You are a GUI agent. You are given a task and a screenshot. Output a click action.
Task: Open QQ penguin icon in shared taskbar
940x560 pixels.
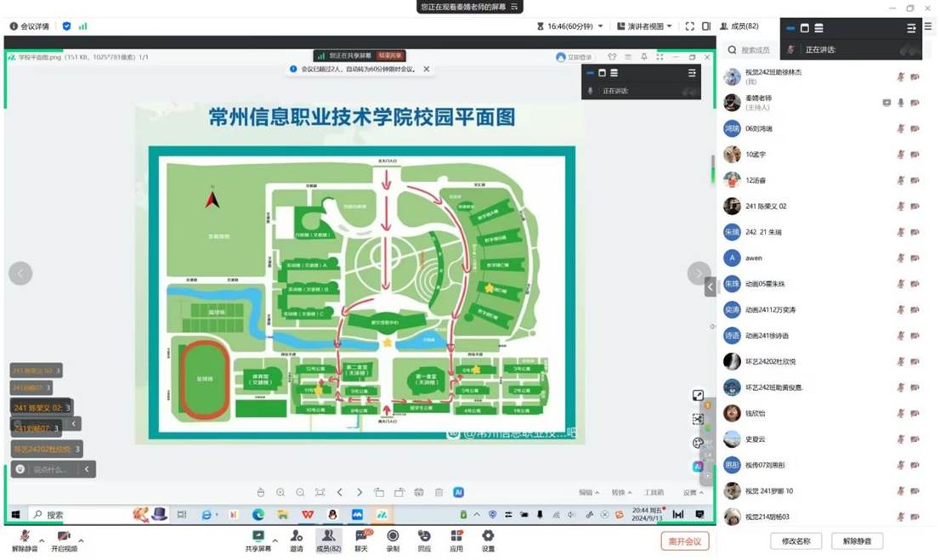click(332, 514)
